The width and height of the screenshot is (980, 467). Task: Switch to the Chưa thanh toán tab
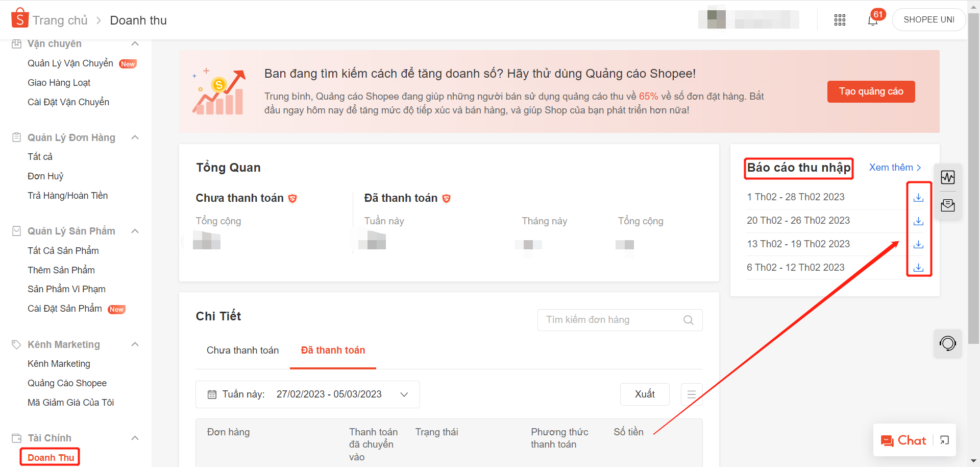[x=242, y=351]
